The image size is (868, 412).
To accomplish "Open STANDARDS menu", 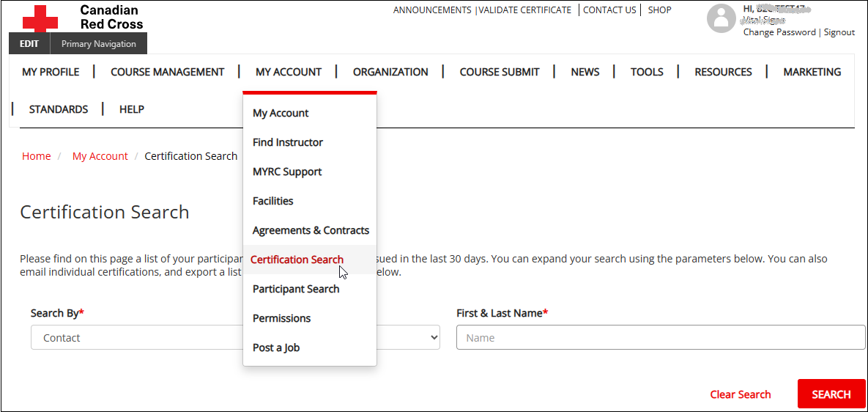I will tap(58, 109).
